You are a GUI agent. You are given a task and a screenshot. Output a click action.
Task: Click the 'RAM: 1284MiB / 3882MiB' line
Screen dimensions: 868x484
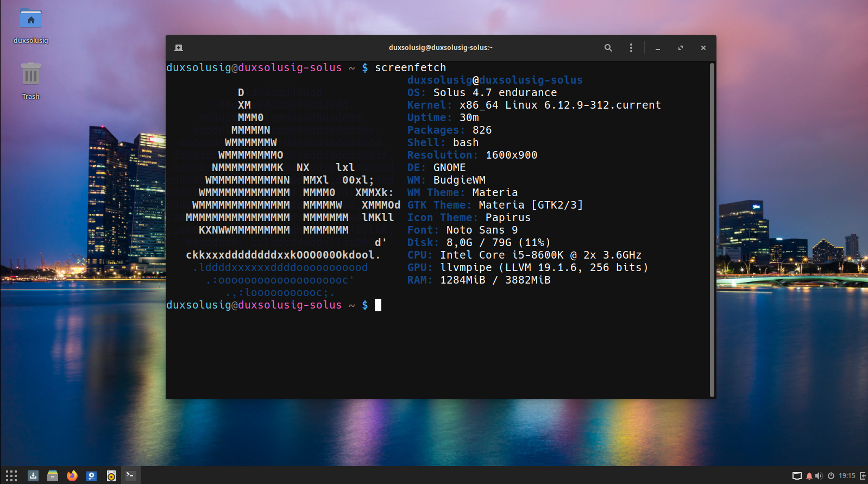tap(479, 280)
